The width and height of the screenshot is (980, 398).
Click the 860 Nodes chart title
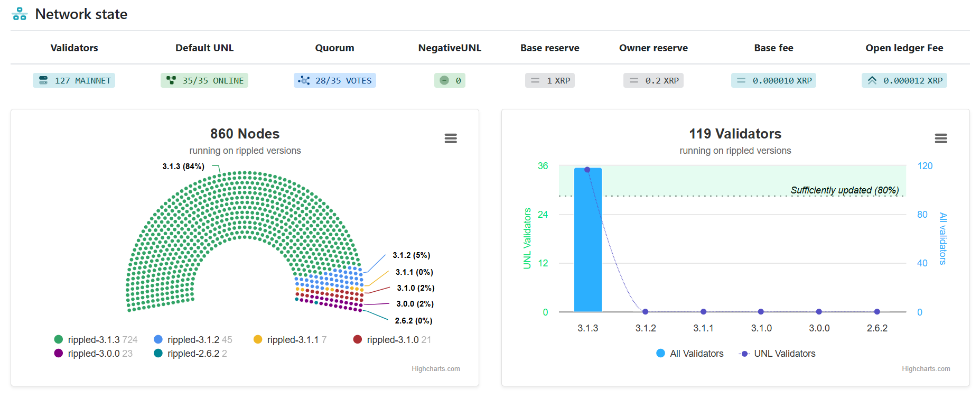coord(245,134)
